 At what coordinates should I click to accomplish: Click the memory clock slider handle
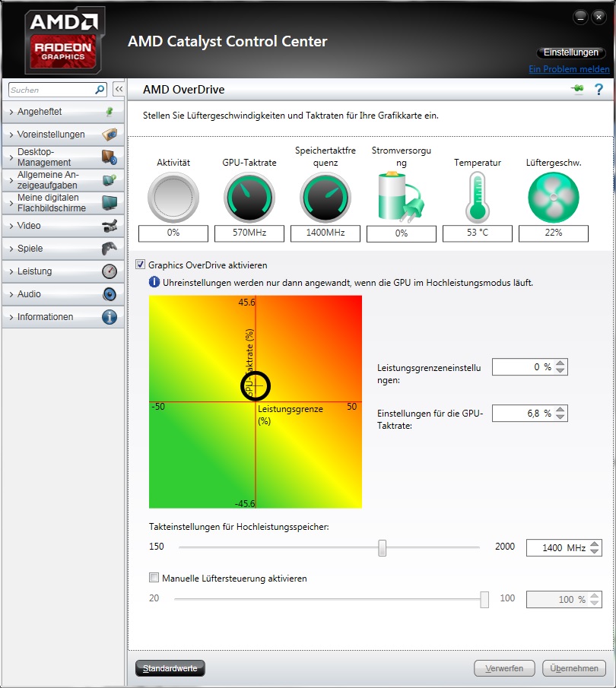382,547
